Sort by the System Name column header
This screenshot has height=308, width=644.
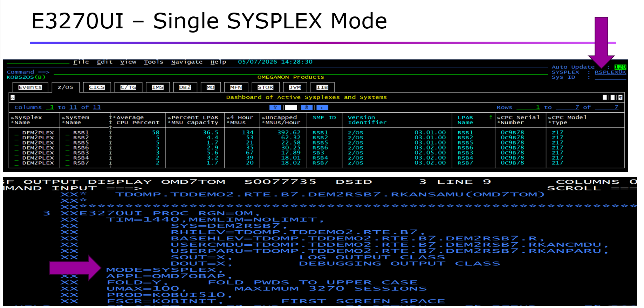click(x=75, y=120)
